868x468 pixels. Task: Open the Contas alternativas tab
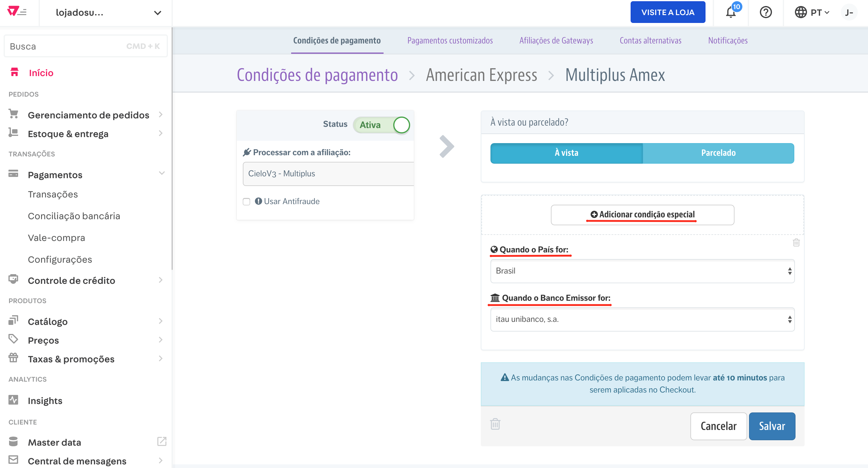(651, 40)
